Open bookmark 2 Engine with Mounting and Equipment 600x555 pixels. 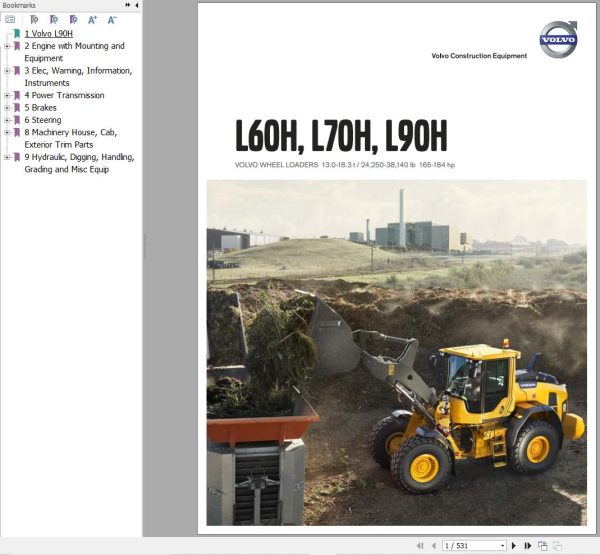75,52
